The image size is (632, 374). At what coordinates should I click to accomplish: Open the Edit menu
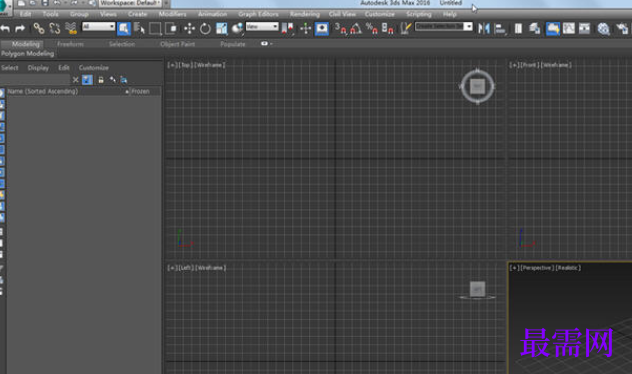[x=25, y=14]
